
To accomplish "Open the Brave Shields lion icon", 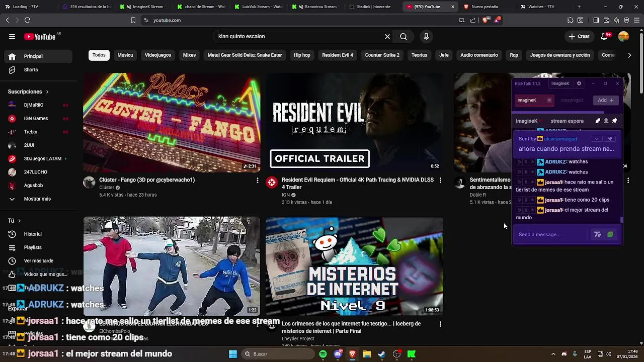I will coord(485,20).
